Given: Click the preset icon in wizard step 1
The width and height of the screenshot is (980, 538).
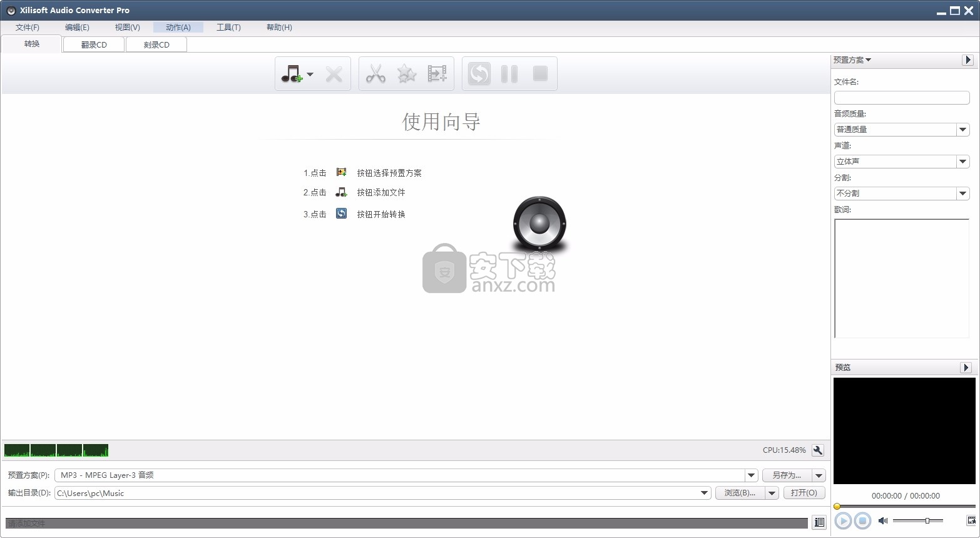Looking at the screenshot, I should tap(341, 172).
